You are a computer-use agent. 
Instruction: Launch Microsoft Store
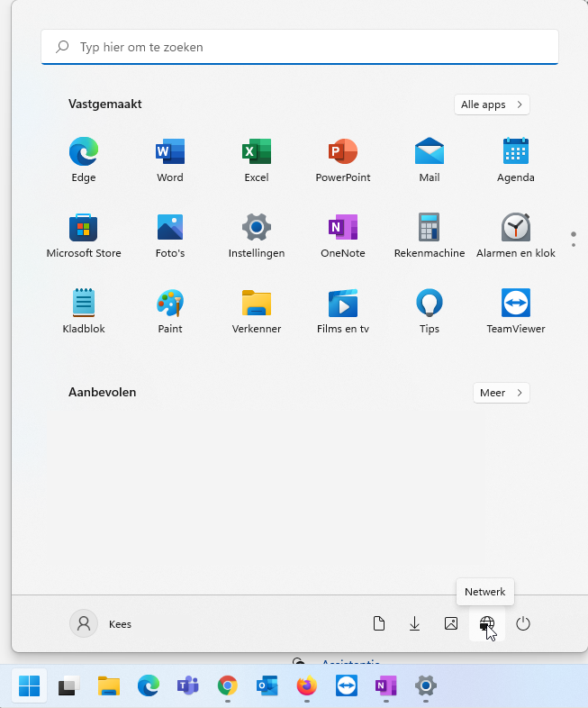pos(84,236)
